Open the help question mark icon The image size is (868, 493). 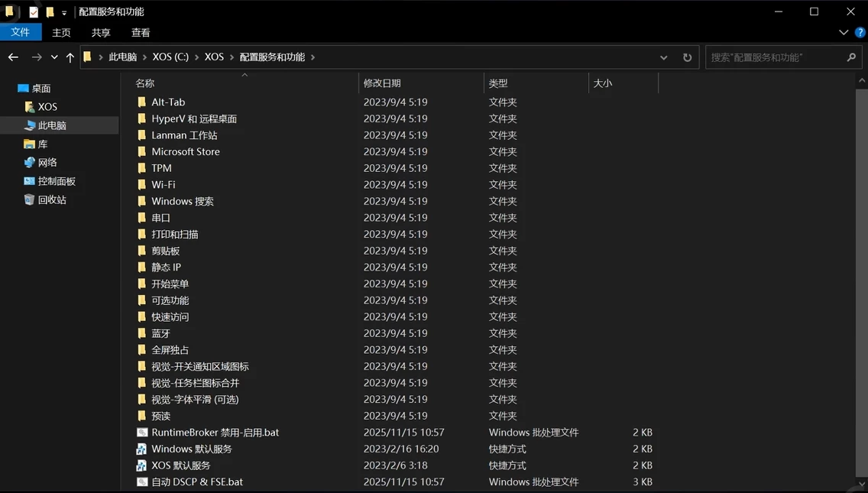pyautogui.click(x=860, y=32)
